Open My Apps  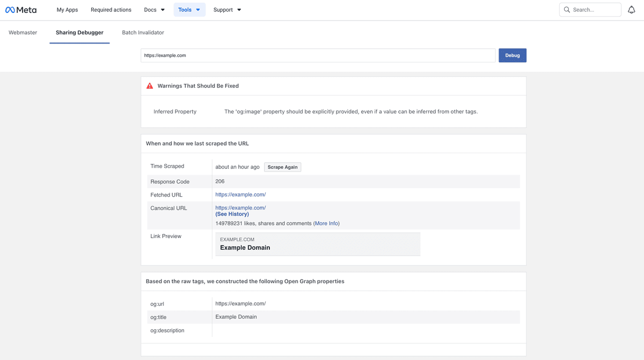[x=67, y=10]
